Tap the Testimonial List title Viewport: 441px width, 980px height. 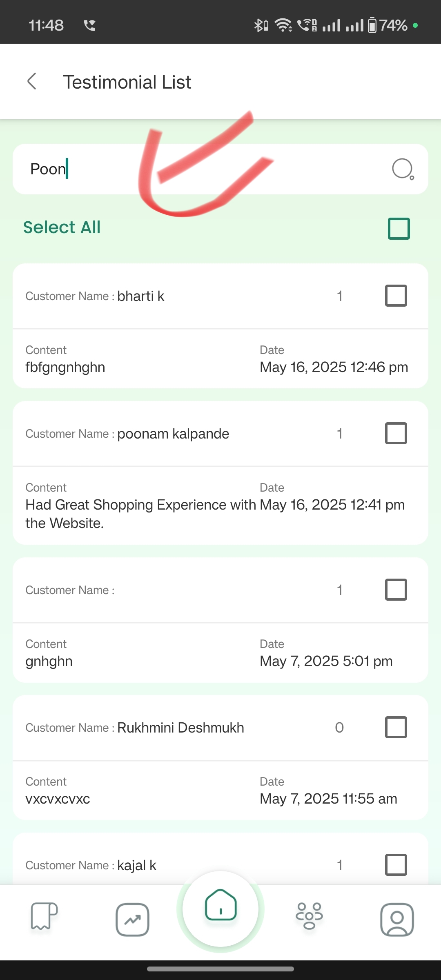click(127, 82)
